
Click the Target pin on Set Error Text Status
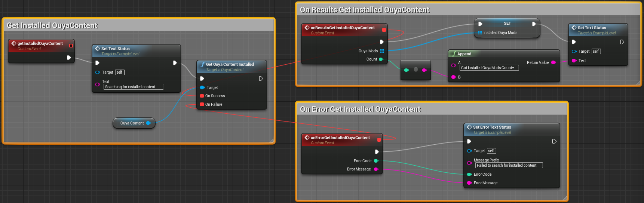tap(469, 151)
